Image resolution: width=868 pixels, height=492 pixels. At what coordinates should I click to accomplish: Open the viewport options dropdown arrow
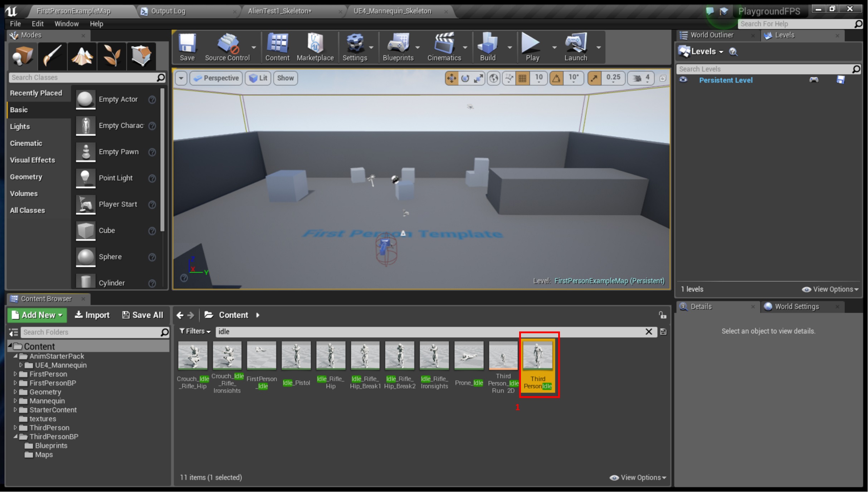[181, 78]
